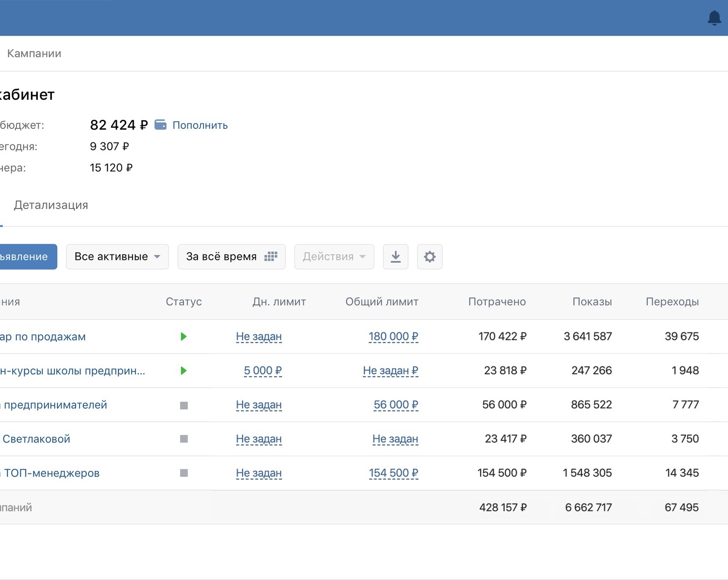This screenshot has width=728, height=580.
Task: Toggle the green play status of the продажам campaign
Action: tap(184, 336)
